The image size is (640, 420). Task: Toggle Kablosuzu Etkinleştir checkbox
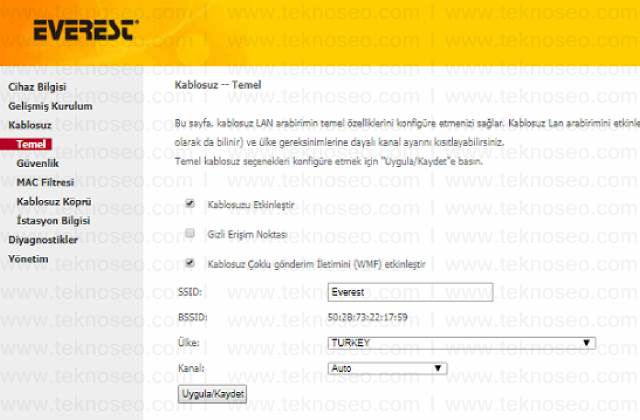point(190,203)
